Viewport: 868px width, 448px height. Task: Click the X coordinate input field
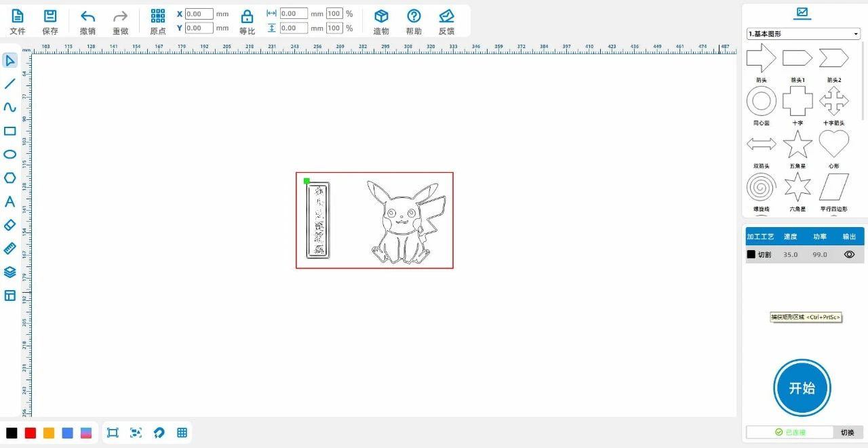tap(199, 14)
